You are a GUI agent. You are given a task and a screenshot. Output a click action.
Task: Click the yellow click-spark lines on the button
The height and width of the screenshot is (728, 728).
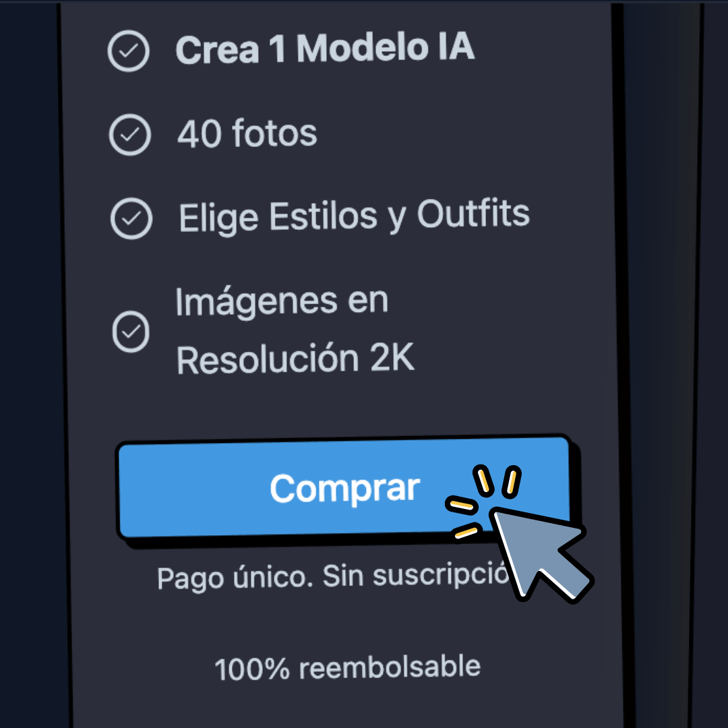(x=483, y=502)
